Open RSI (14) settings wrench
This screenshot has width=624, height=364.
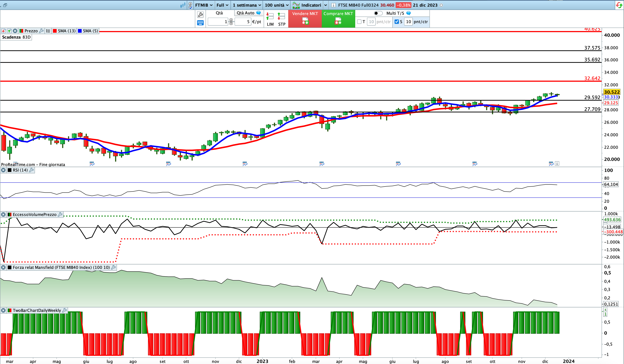[x=31, y=170]
